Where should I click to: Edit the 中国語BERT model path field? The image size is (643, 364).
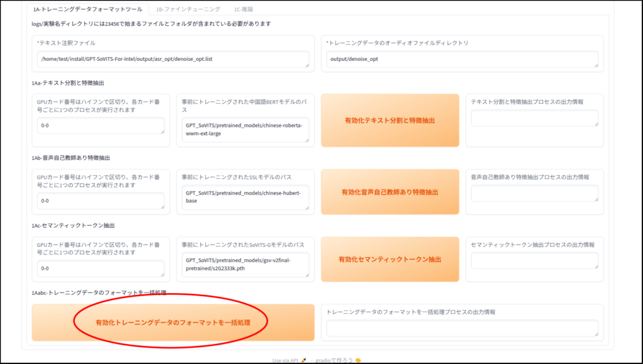pyautogui.click(x=245, y=129)
